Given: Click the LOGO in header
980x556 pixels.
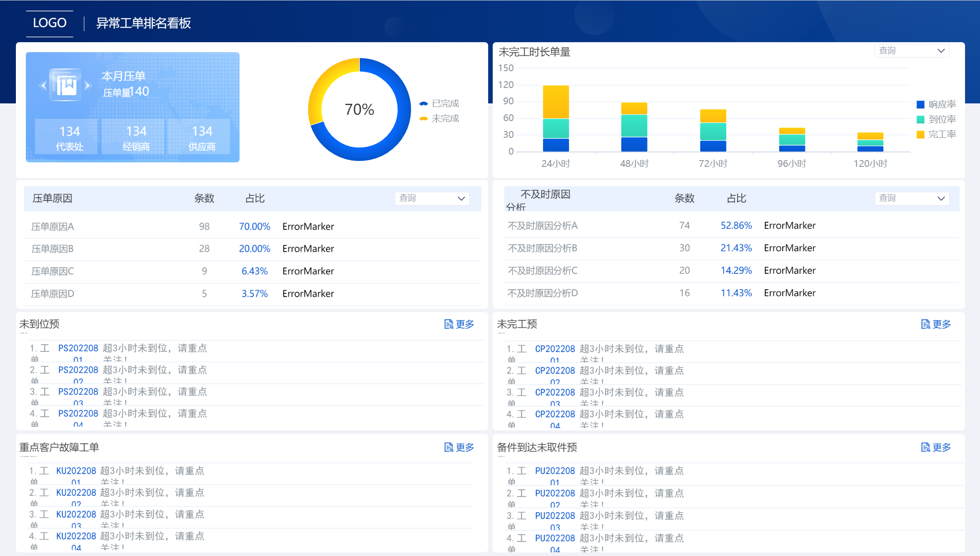Looking at the screenshot, I should [x=49, y=23].
